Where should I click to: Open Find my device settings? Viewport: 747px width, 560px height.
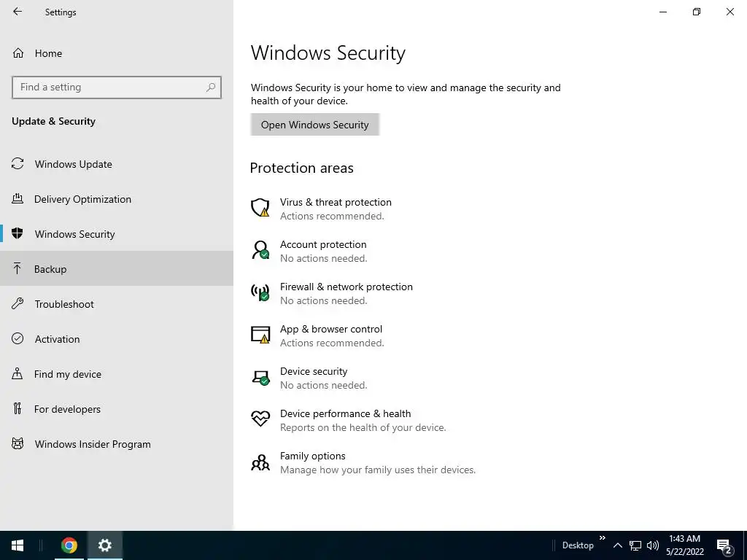click(x=117, y=374)
